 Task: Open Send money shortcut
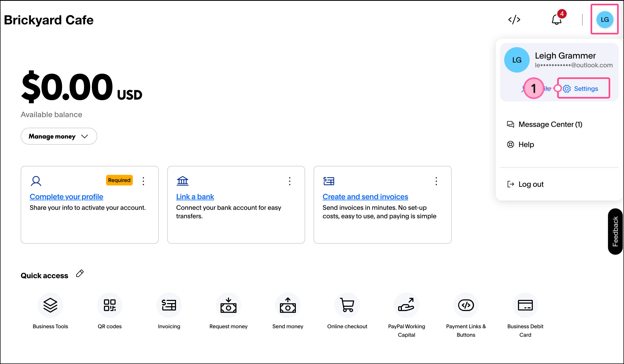[x=288, y=311]
